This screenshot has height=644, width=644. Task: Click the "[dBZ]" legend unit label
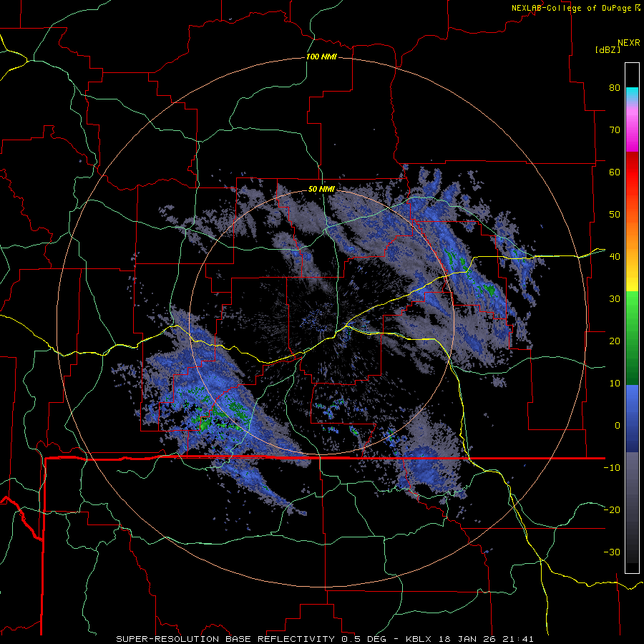coord(608,49)
